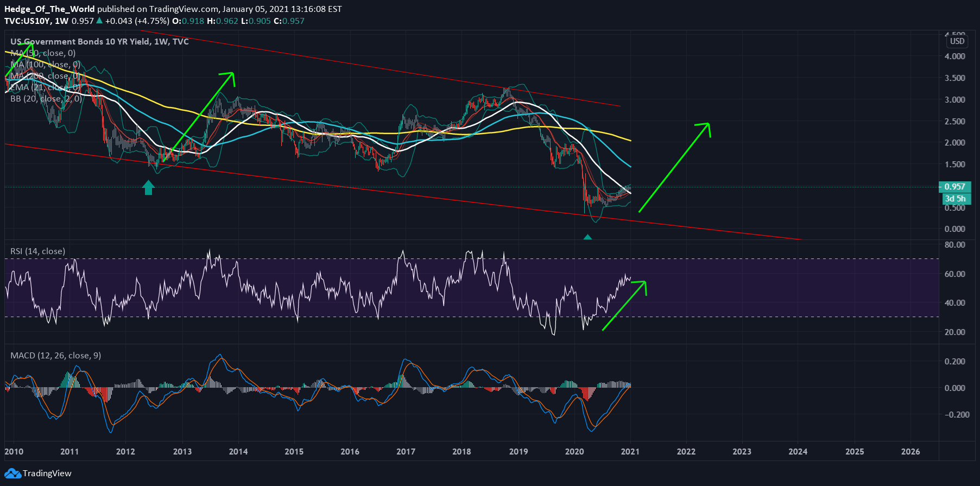Viewport: 980px width, 486px height.
Task: Click the close value C:0.957 in header
Action: click(289, 21)
